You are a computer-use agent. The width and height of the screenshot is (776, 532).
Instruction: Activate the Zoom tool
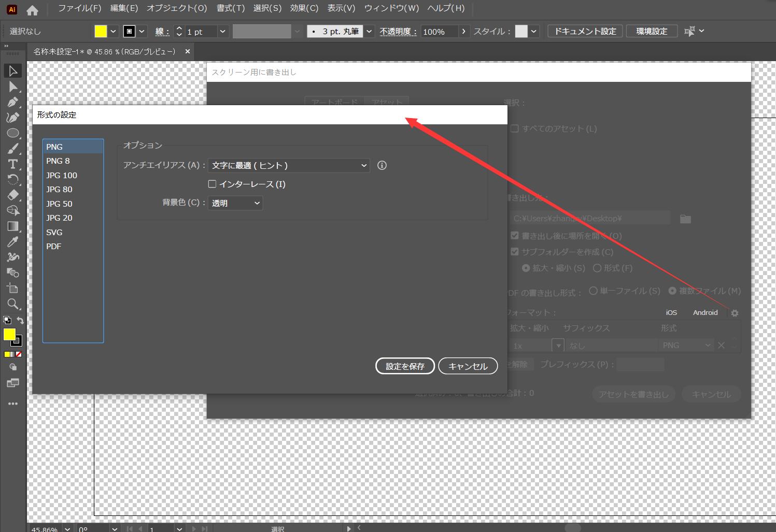[x=13, y=304]
